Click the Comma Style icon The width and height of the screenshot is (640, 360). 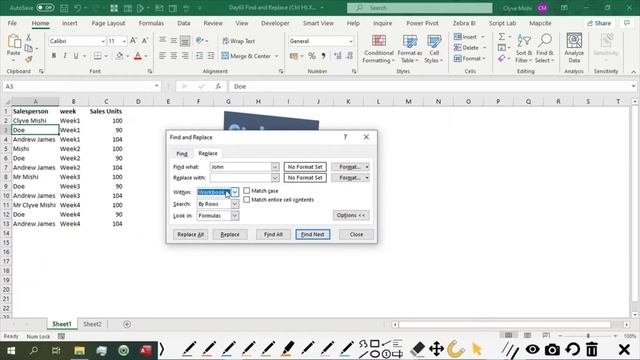tap(323, 56)
